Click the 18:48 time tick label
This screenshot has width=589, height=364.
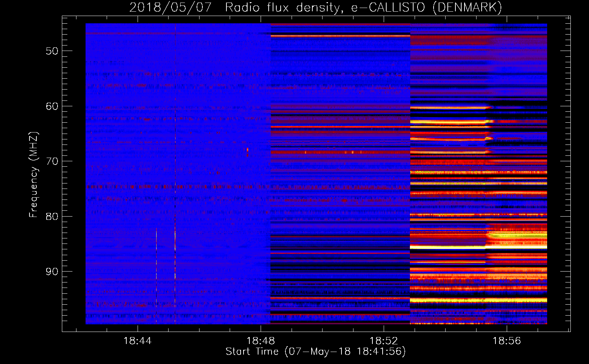(261, 341)
